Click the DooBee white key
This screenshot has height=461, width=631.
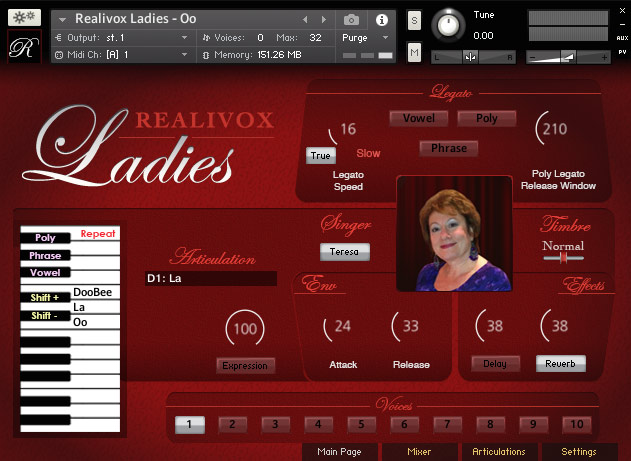(x=95, y=292)
